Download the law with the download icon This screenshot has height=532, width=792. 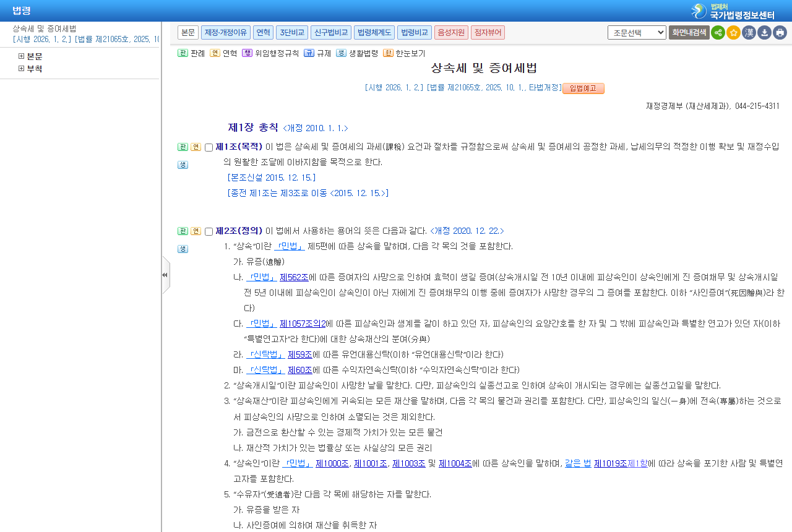point(764,33)
